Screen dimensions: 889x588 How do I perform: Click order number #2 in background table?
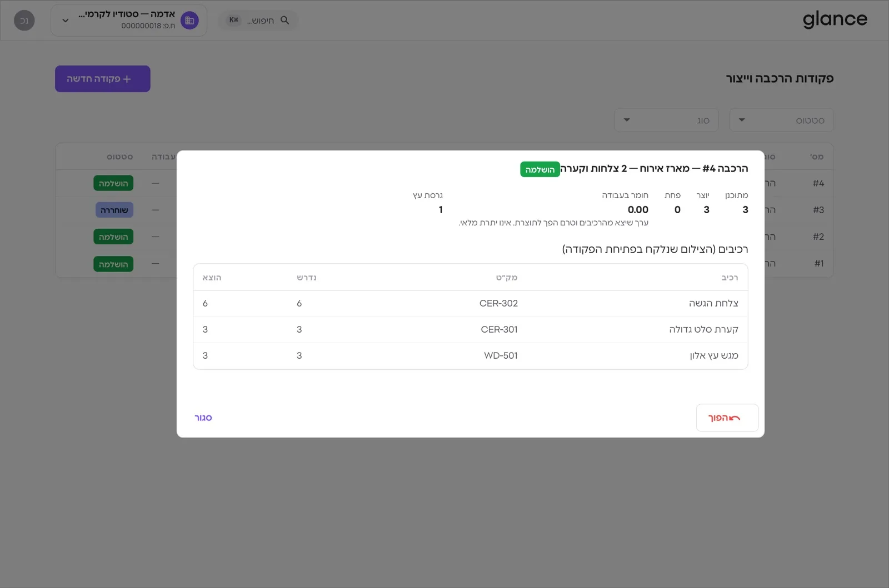point(818,237)
